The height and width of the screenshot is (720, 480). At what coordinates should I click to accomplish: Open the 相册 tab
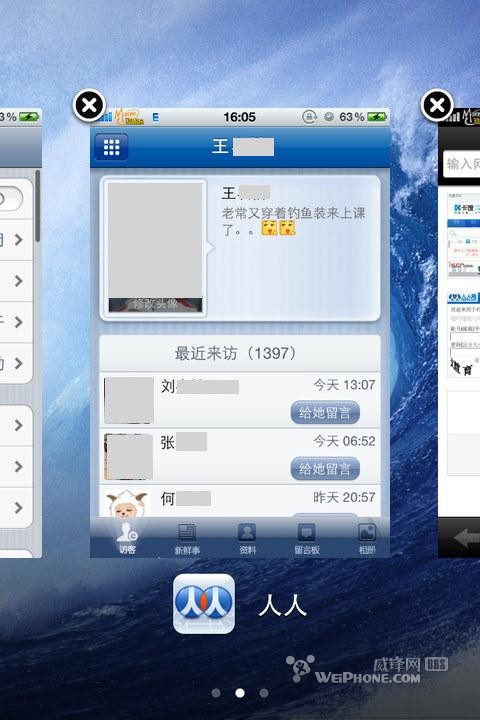[367, 539]
